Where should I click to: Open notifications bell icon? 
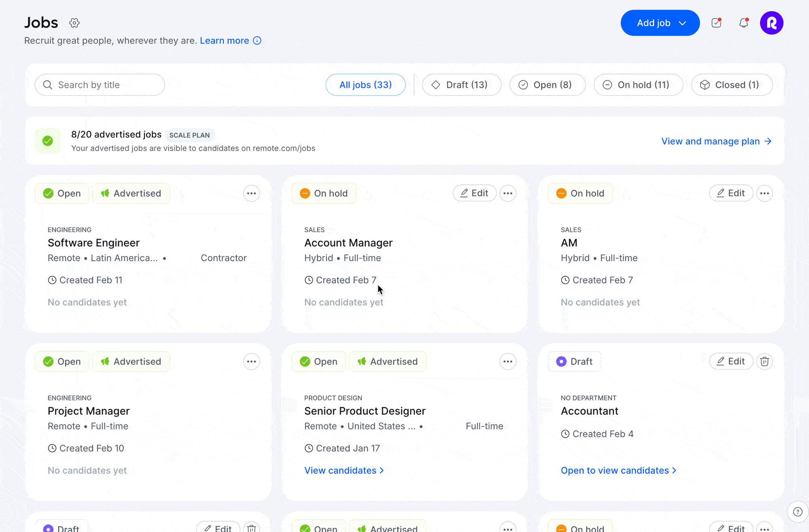(x=744, y=23)
